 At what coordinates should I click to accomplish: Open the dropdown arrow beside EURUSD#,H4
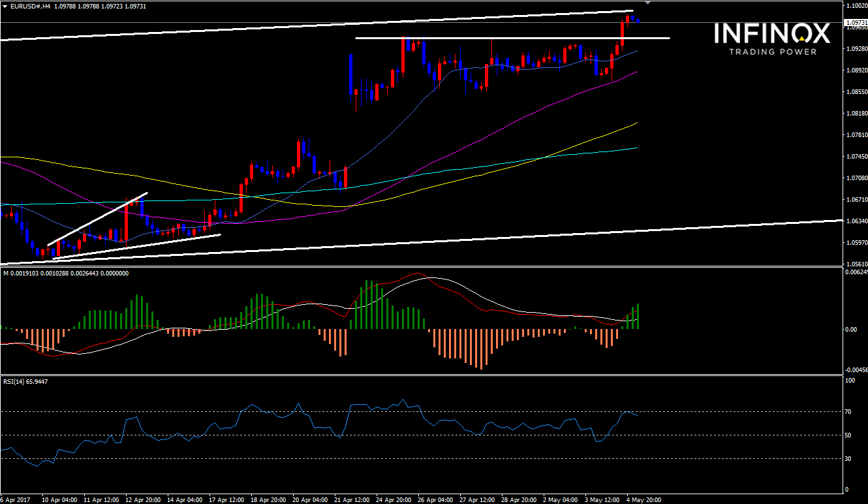pyautogui.click(x=5, y=6)
